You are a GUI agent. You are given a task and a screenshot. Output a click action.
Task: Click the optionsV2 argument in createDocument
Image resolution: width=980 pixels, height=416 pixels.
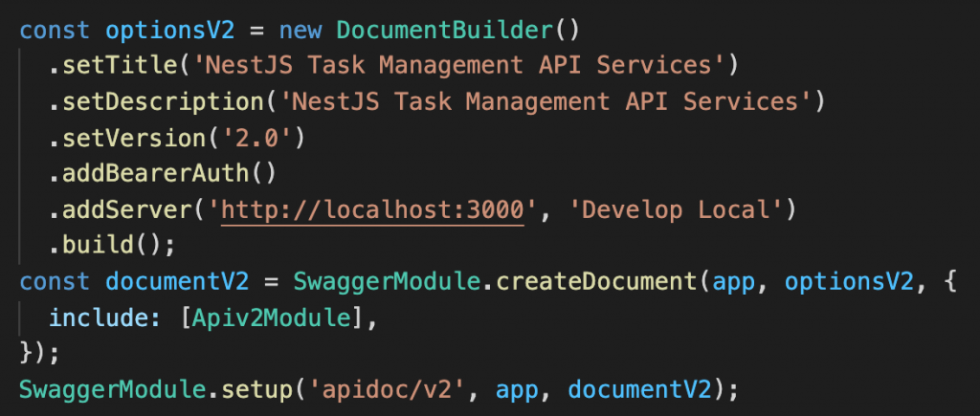pos(849,282)
